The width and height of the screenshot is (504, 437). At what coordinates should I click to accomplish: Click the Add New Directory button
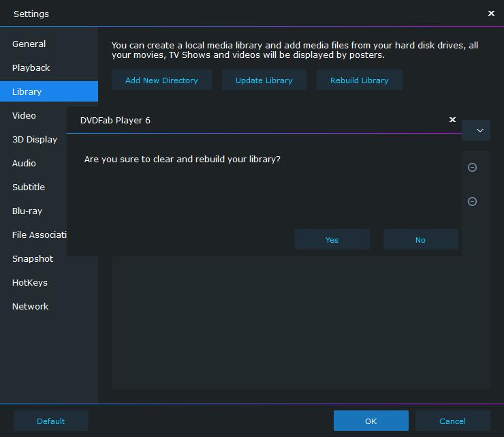(161, 80)
